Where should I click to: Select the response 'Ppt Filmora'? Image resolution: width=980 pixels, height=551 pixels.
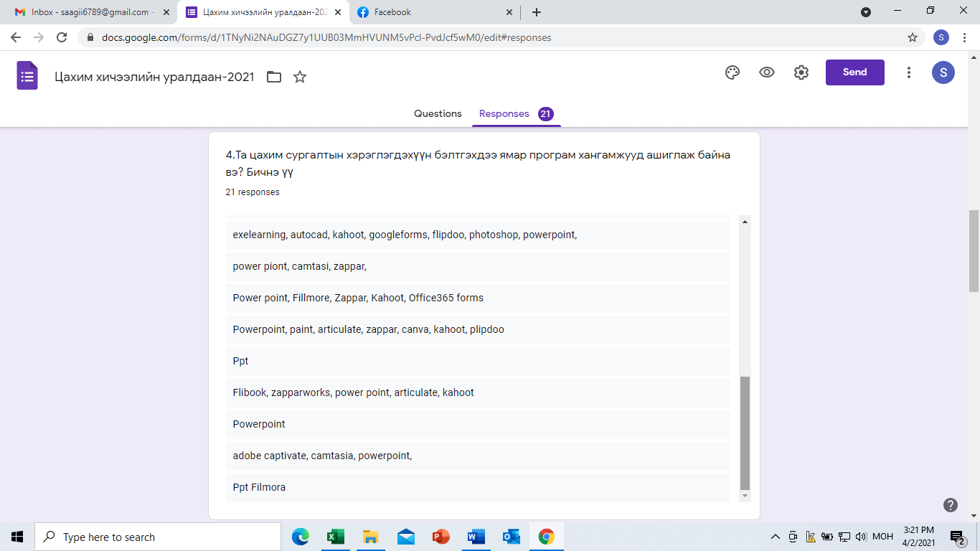coord(478,487)
